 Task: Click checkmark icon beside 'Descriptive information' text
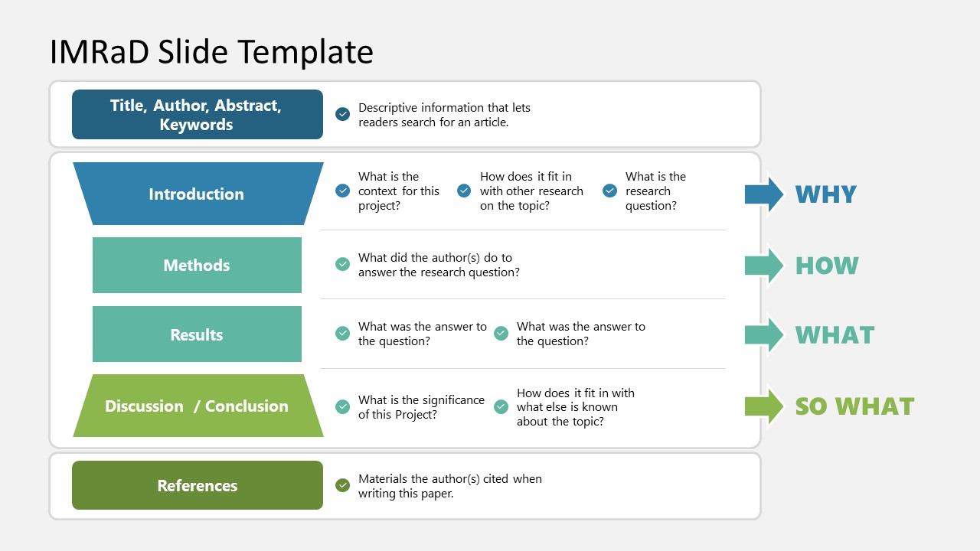coord(343,114)
